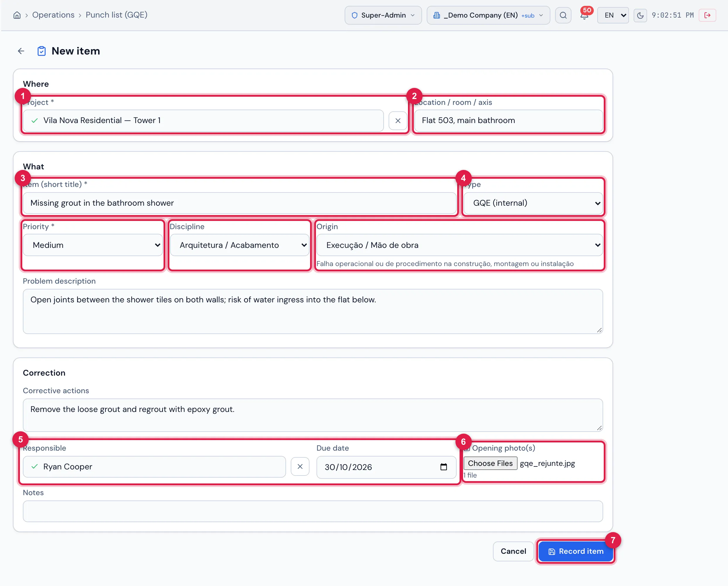The width and height of the screenshot is (728, 586).
Task: Clear the Ryan Cooper responsible selection
Action: [300, 466]
